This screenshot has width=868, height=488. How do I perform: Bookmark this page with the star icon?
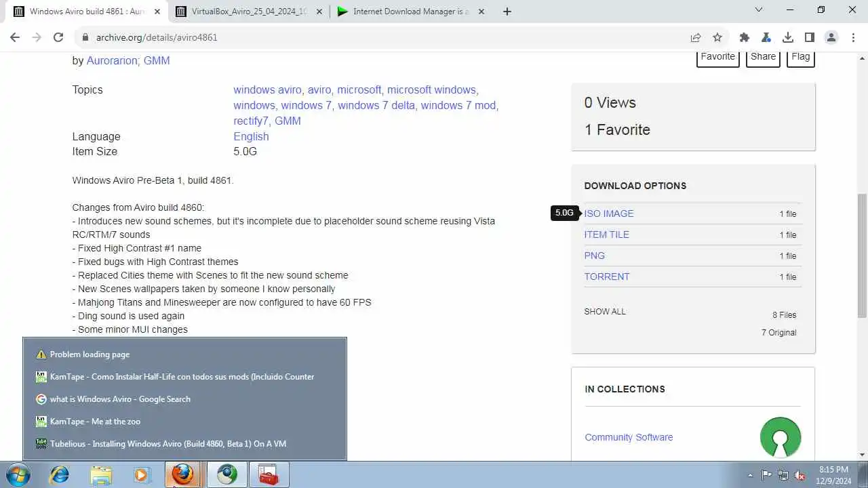click(717, 37)
